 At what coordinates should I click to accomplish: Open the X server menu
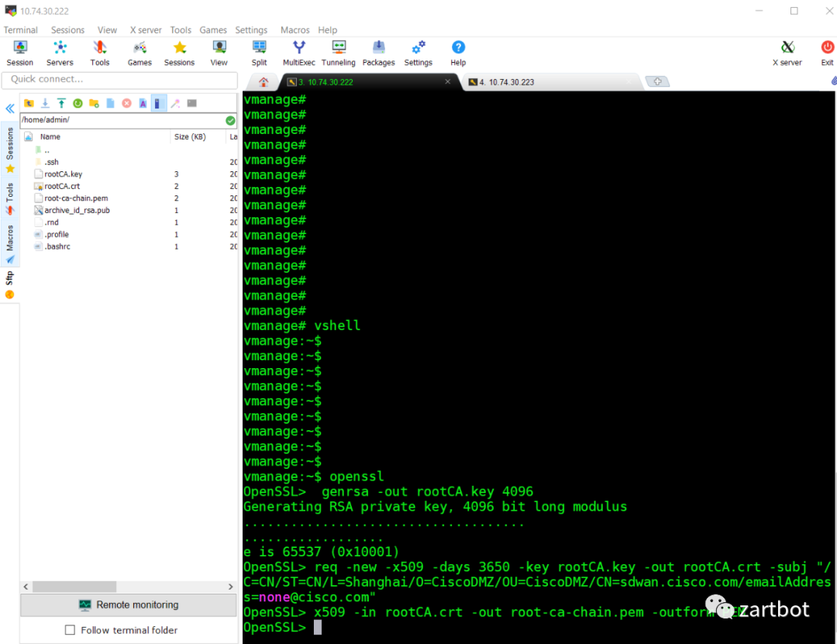(146, 30)
